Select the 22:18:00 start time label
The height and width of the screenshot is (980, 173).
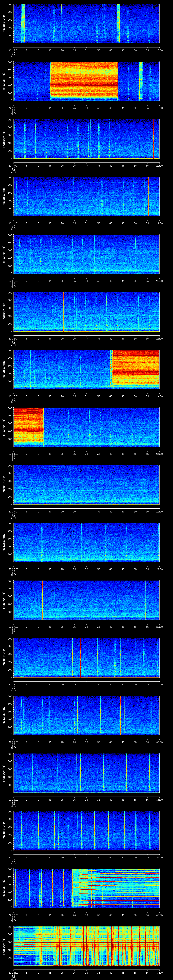pyautogui.click(x=13, y=108)
